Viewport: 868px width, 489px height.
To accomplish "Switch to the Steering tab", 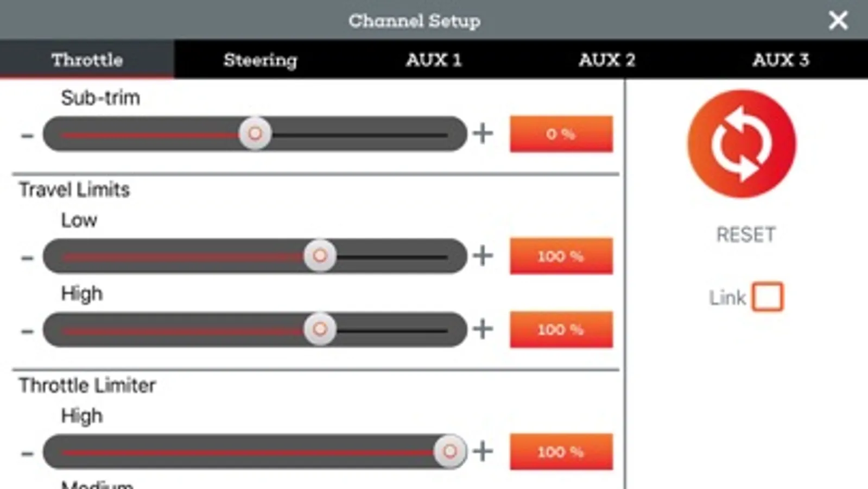I will click(261, 59).
